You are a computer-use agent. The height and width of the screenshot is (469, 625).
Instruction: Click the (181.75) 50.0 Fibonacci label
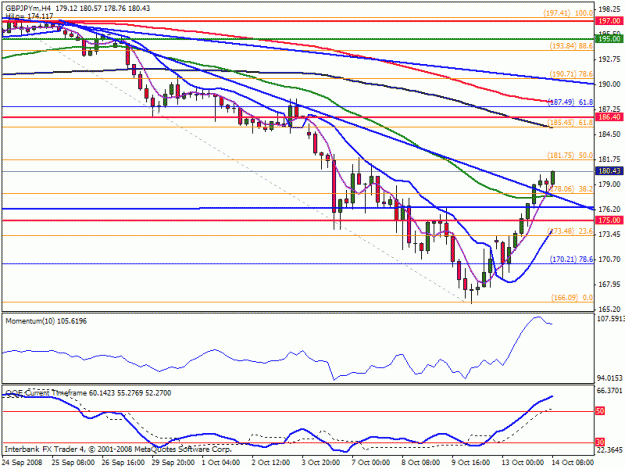tap(570, 155)
